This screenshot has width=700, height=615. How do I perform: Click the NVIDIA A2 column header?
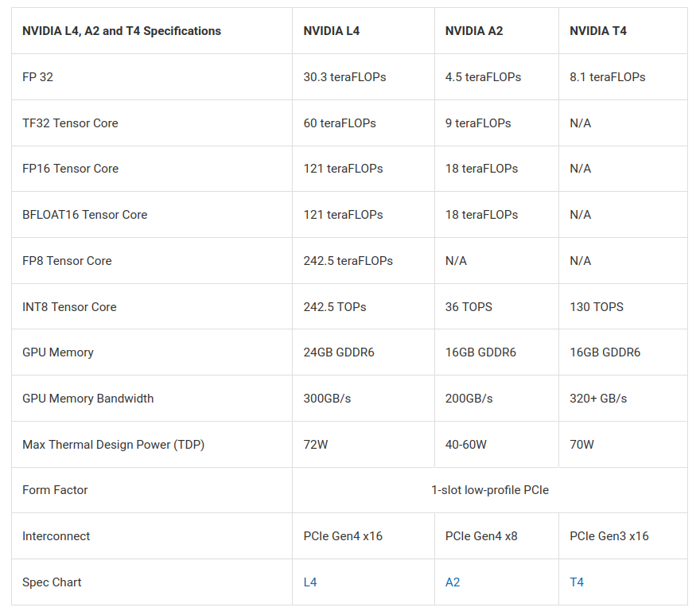point(474,31)
